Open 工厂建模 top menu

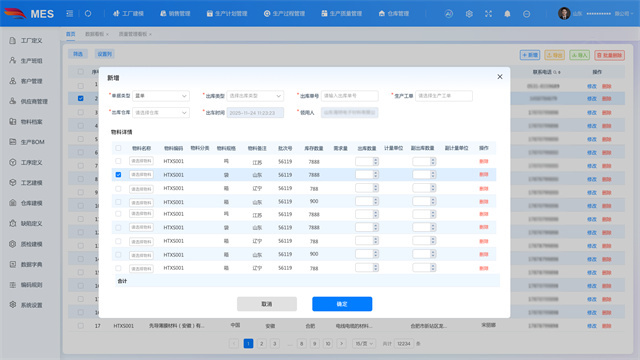pos(128,13)
